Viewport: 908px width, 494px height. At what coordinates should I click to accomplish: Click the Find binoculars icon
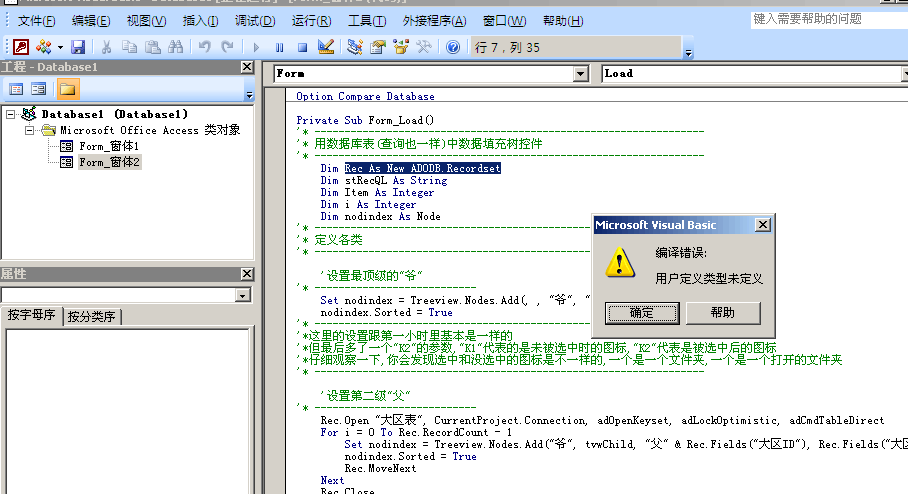point(176,47)
